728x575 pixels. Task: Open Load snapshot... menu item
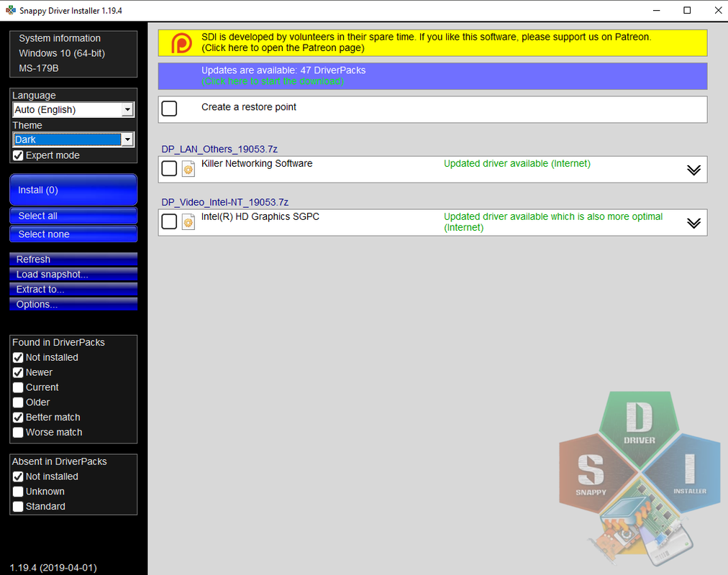(x=73, y=274)
